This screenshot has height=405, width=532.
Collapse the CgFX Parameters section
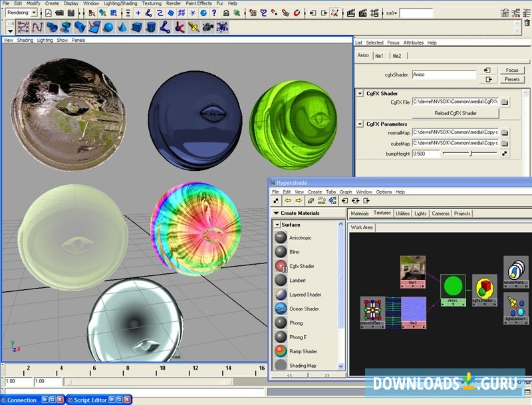tap(360, 123)
